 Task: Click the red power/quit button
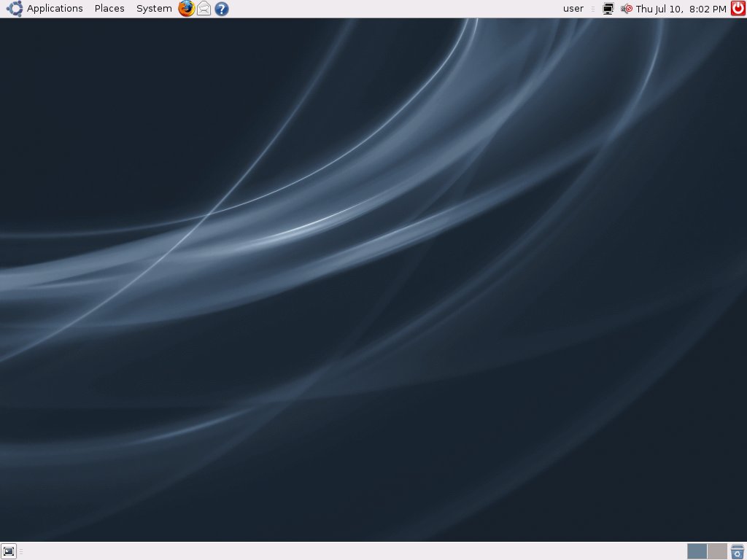tap(738, 9)
